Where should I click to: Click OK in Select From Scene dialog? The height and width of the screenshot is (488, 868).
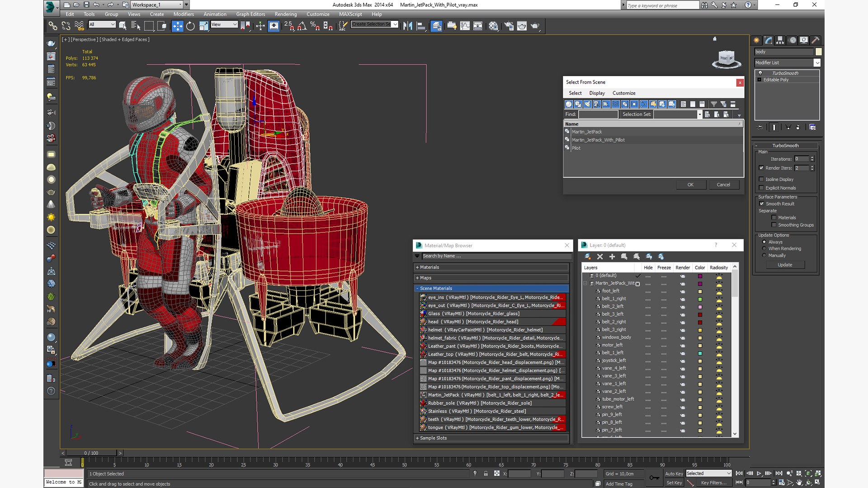coord(690,184)
